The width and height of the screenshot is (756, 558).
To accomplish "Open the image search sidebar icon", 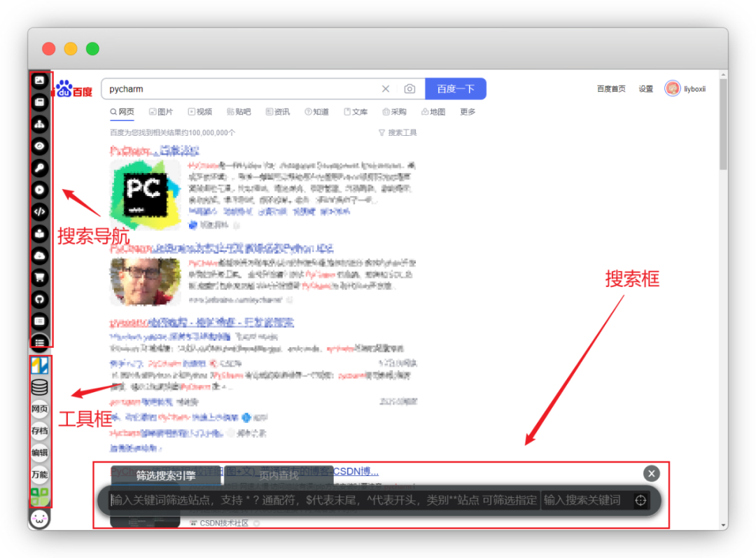I will 39,80.
